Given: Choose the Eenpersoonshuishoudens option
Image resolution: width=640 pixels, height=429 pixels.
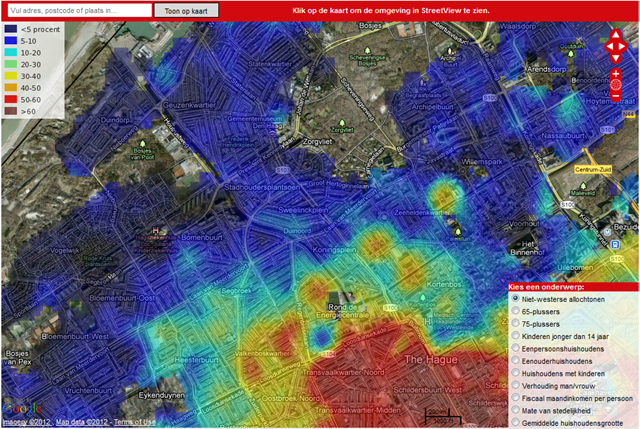Looking at the screenshot, I should pyautogui.click(x=515, y=354).
